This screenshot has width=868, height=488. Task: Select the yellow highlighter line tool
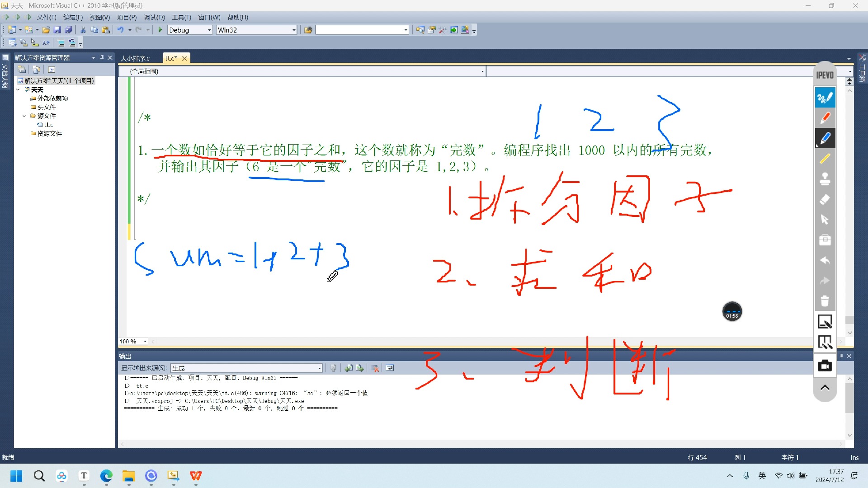pyautogui.click(x=825, y=159)
